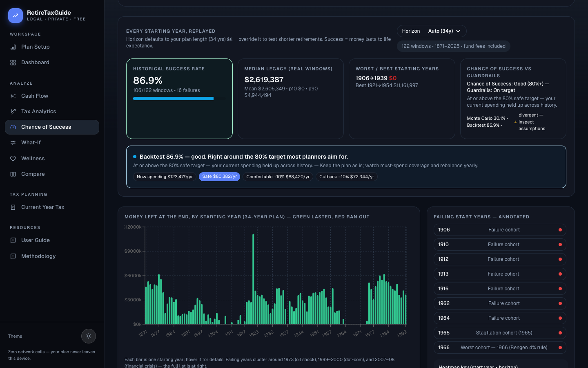The image size is (588, 368).
Task: Select the Safe $80,382/yr chip
Action: (x=220, y=177)
